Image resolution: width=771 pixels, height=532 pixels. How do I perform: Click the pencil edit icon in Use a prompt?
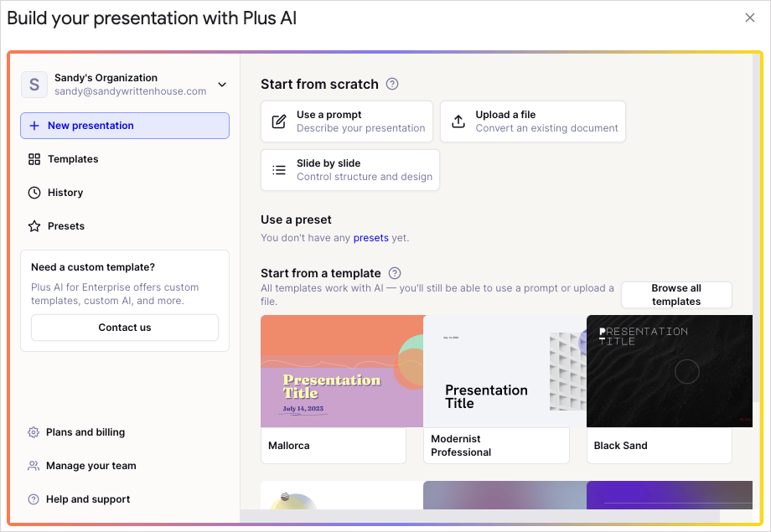pyautogui.click(x=279, y=121)
